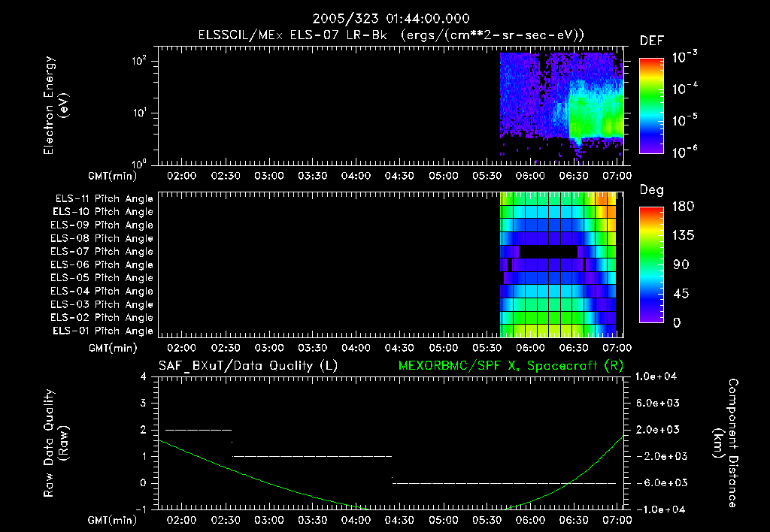770x532 pixels.
Task: Click "04:00" on the electron energy panel time axis
Action: [356, 176]
